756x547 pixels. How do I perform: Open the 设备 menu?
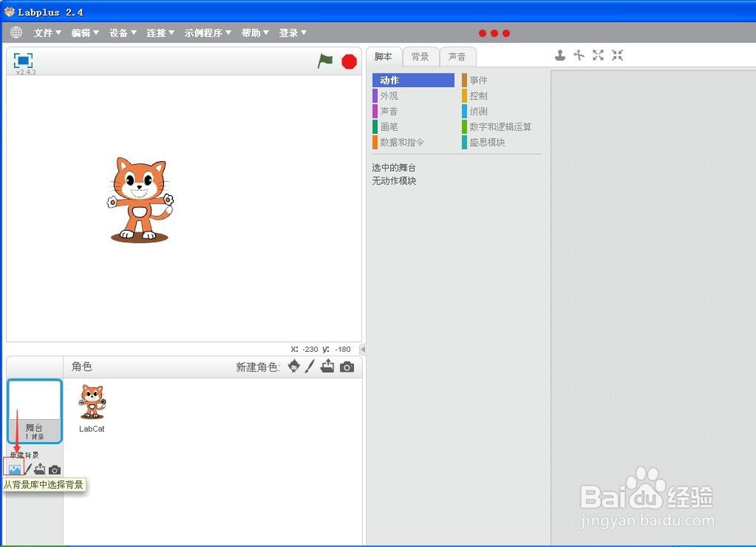122,33
